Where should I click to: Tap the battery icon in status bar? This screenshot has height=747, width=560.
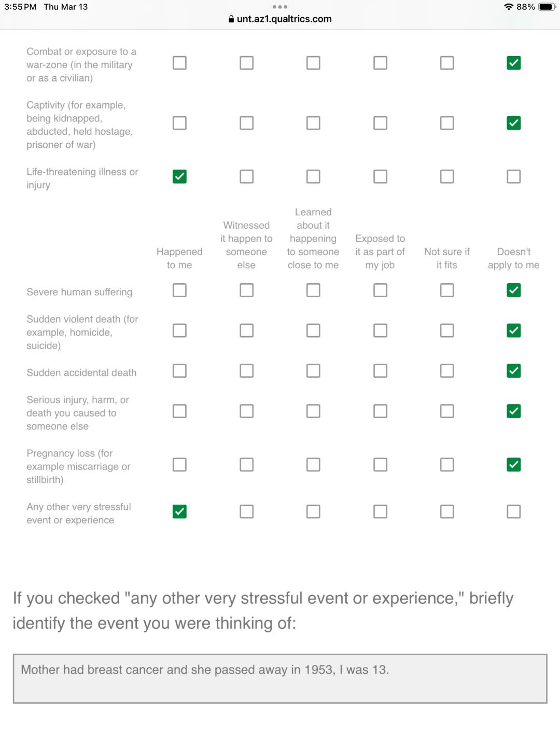(x=547, y=7)
